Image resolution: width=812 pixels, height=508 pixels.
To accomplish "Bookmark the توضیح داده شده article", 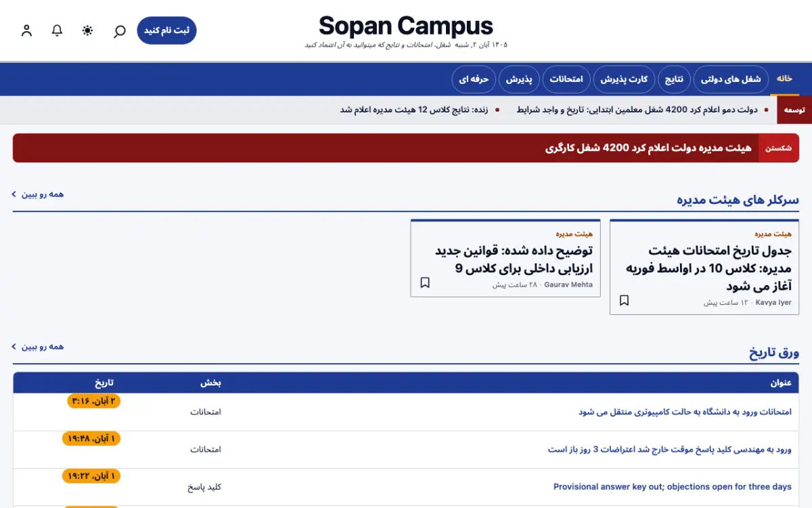I will (x=425, y=282).
